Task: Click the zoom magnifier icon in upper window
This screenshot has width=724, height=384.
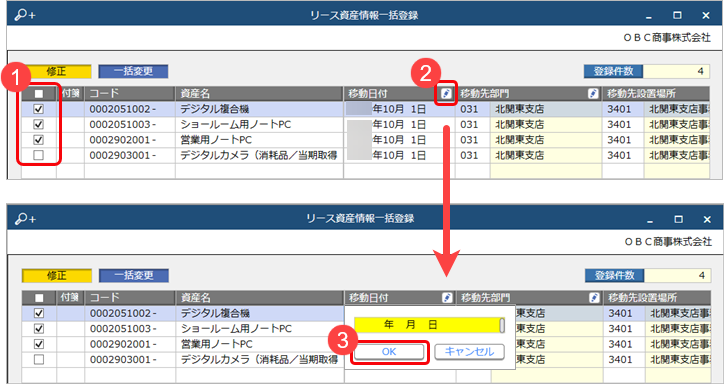Action: (x=24, y=15)
